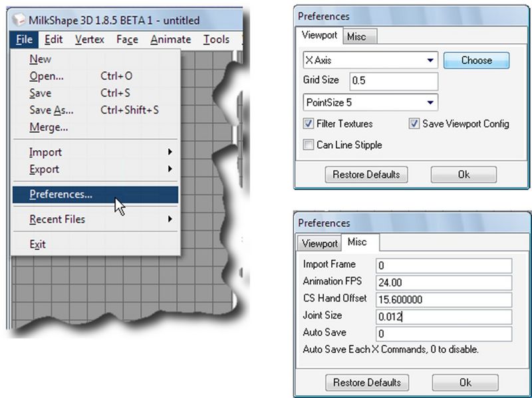Expand the PointSize 5 dropdown
The width and height of the screenshot is (532, 398).
370,102
